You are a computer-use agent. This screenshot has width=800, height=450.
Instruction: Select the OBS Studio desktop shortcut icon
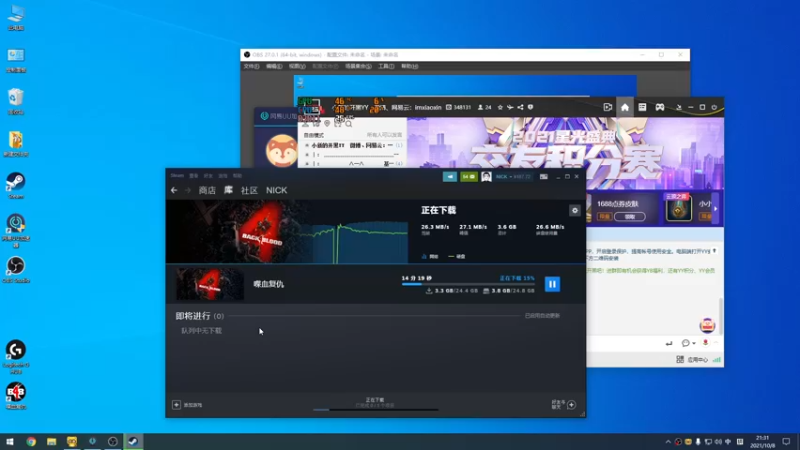pyautogui.click(x=16, y=270)
